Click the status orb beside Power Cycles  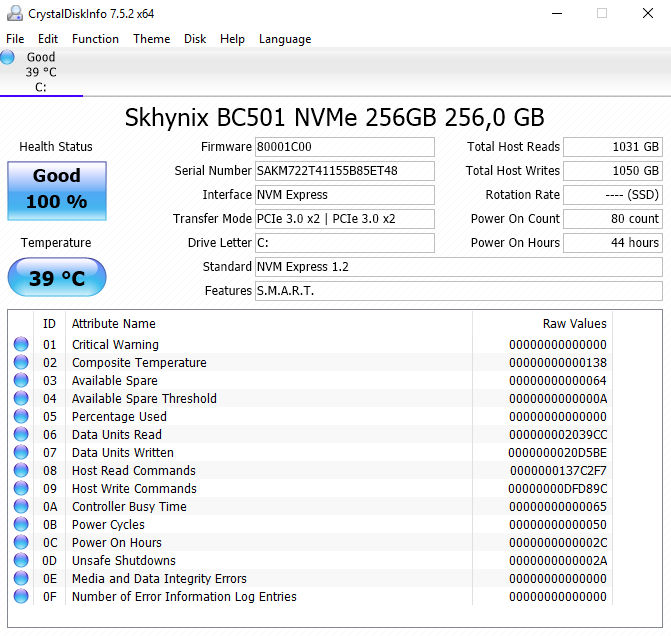point(21,525)
